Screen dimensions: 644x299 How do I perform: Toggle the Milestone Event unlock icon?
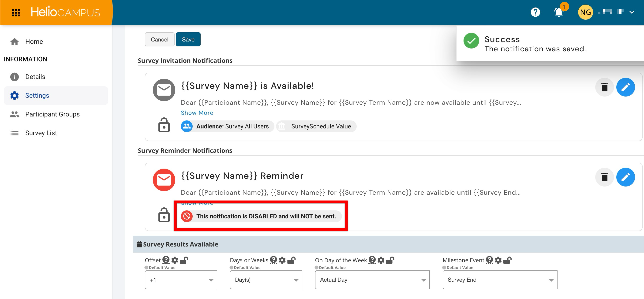click(507, 260)
